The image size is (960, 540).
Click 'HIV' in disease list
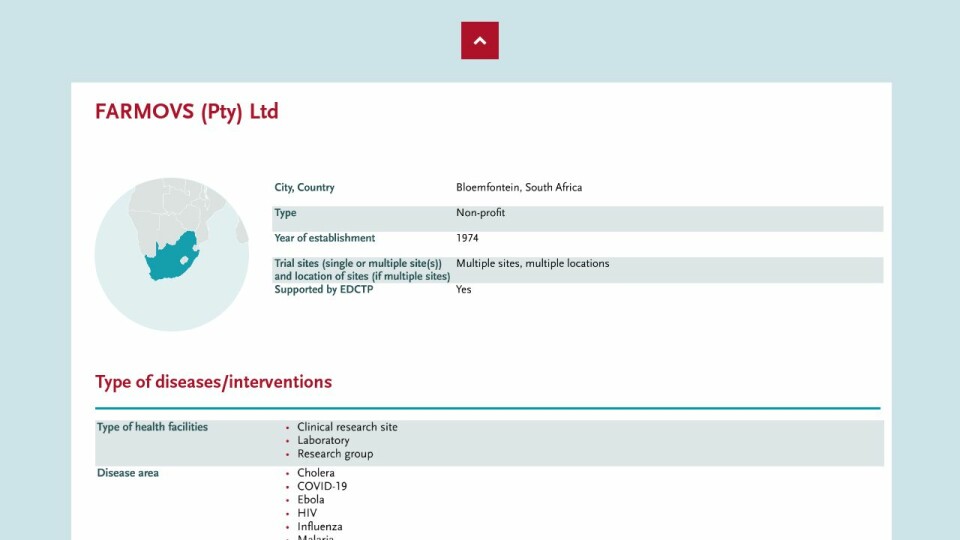pos(307,513)
